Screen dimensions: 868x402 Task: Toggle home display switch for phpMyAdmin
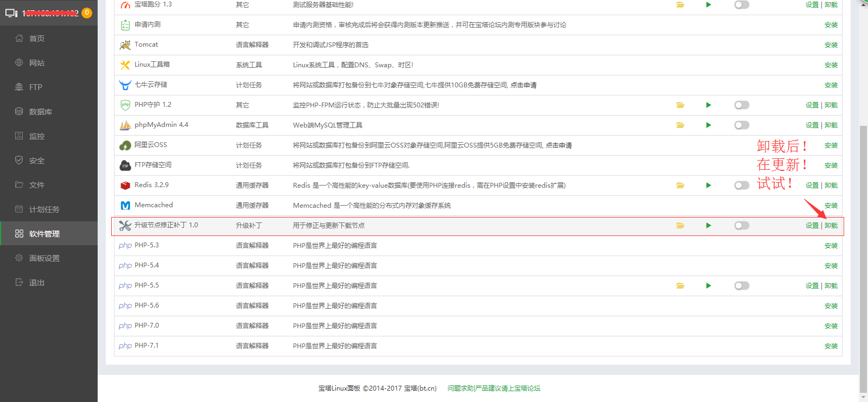click(742, 125)
